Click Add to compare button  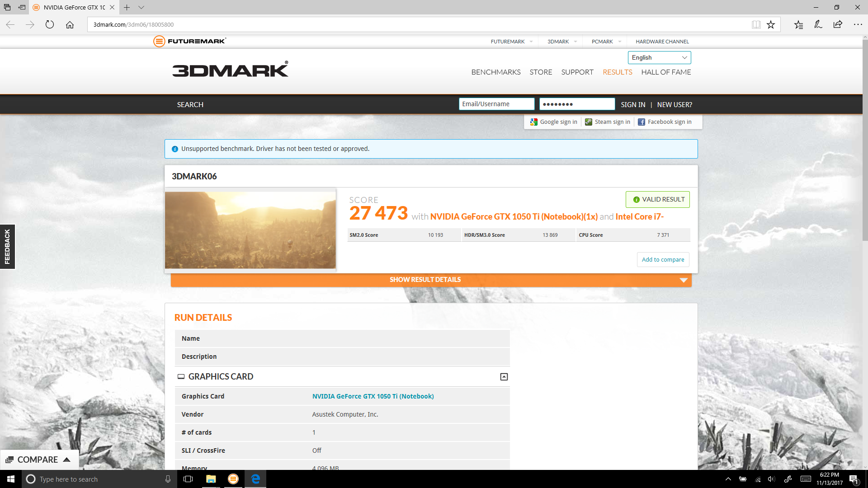pyautogui.click(x=663, y=259)
